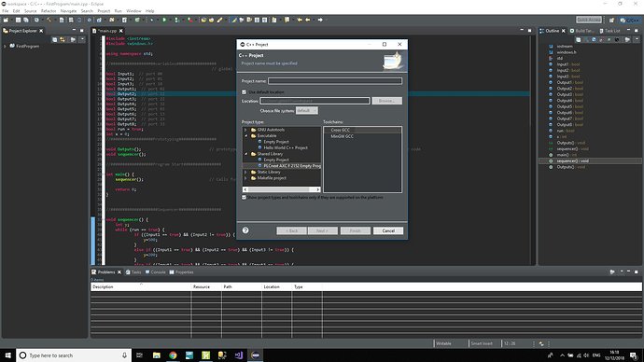
Task: Toggle the Use default location checkbox
Action: (x=244, y=92)
